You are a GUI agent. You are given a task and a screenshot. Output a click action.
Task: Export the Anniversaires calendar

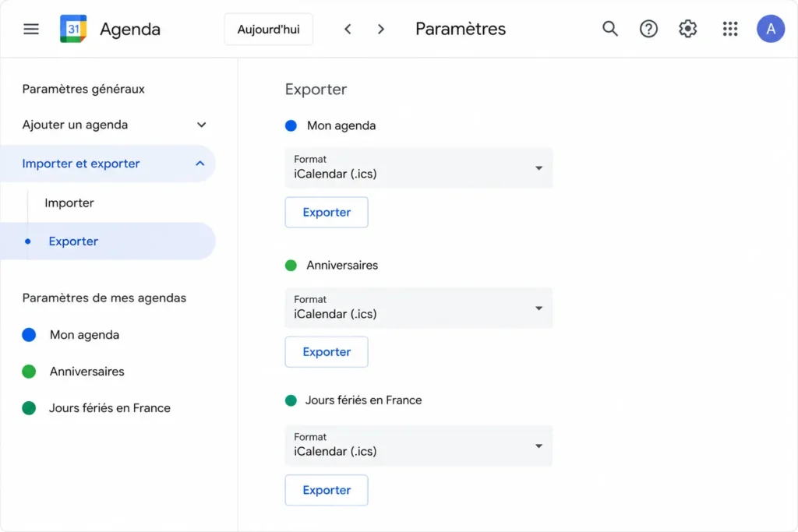point(327,352)
